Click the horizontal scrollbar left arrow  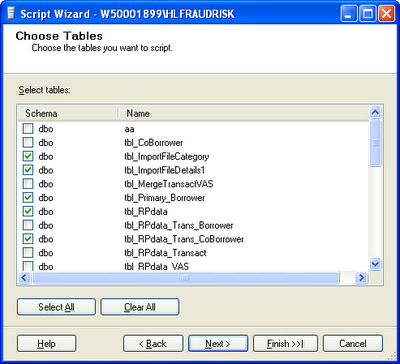pos(24,278)
